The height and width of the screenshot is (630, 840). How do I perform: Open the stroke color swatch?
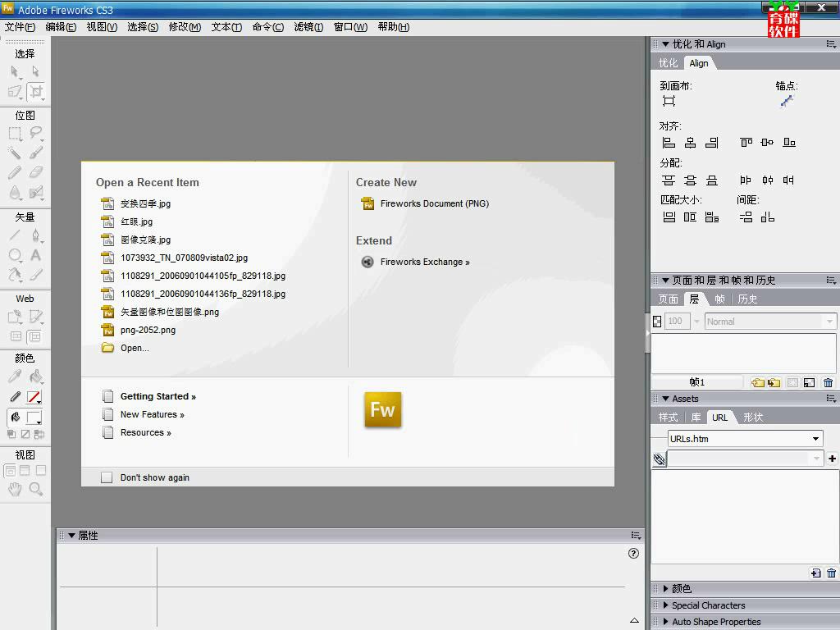34,397
